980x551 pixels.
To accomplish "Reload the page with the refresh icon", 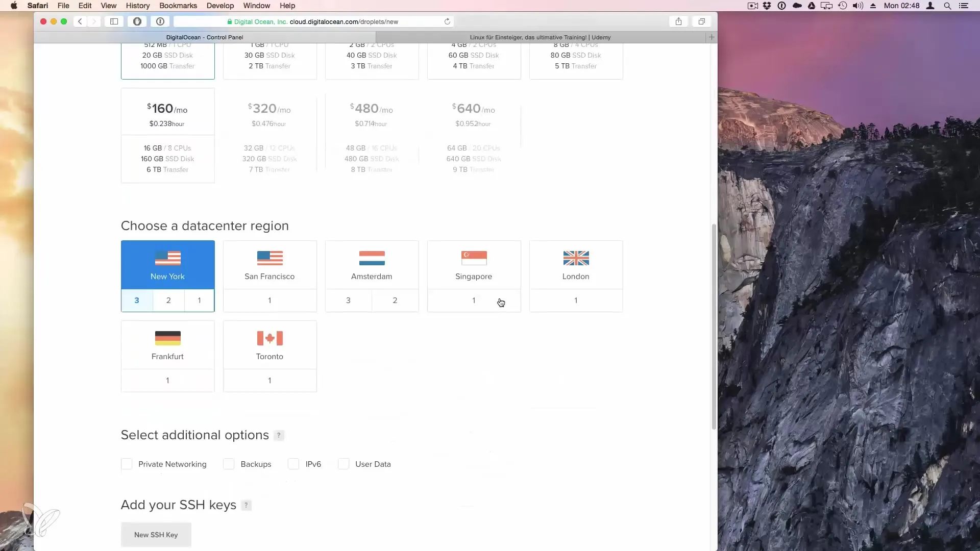I will point(447,21).
